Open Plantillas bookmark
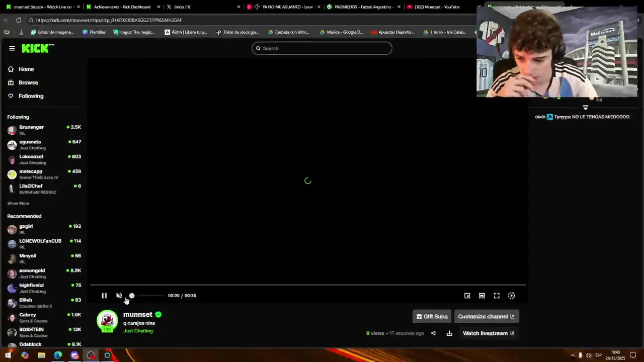This screenshot has width=644, height=362. pos(94,32)
